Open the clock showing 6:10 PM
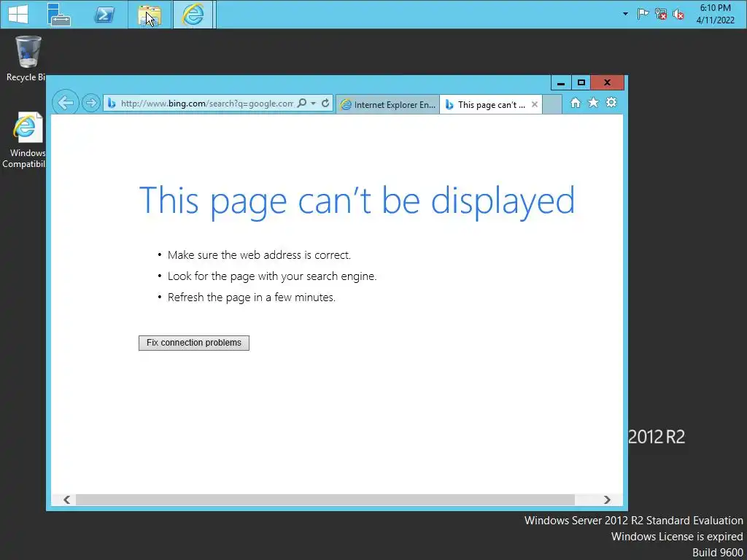The image size is (747, 560). pos(715,14)
